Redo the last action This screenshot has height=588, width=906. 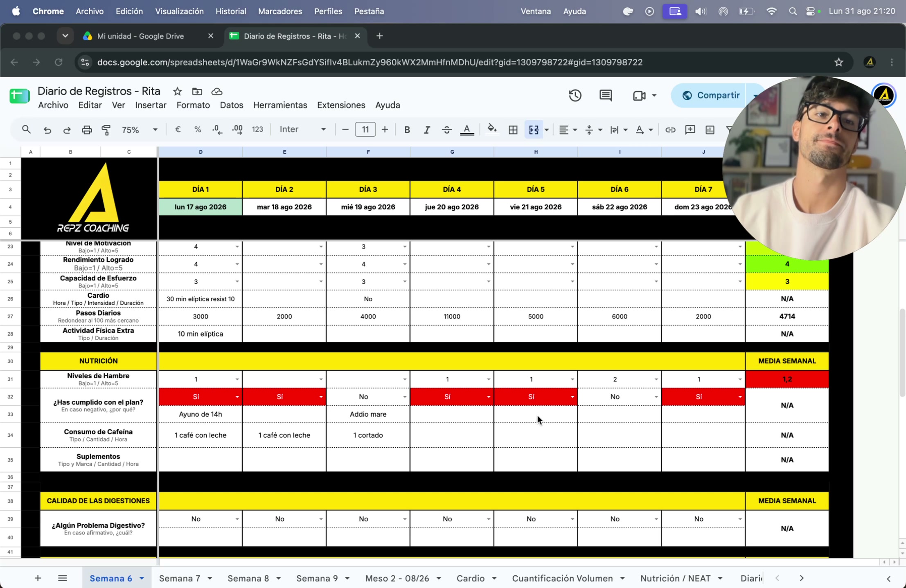click(x=67, y=130)
